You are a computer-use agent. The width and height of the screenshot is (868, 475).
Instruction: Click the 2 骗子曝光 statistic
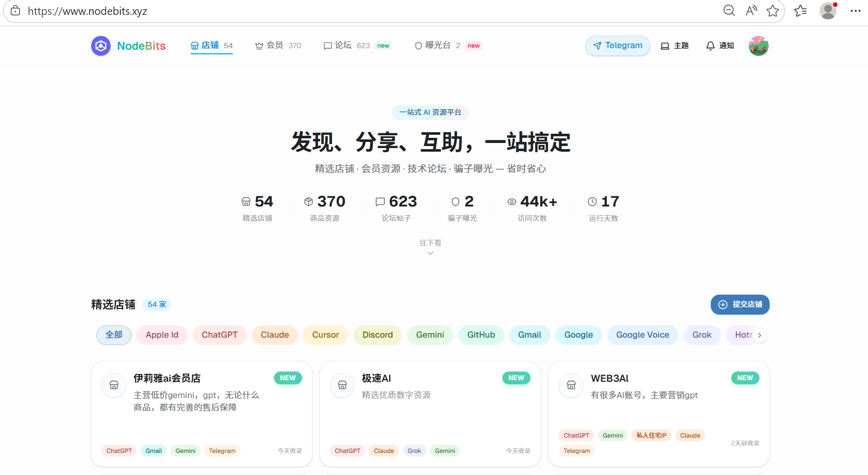pos(462,208)
